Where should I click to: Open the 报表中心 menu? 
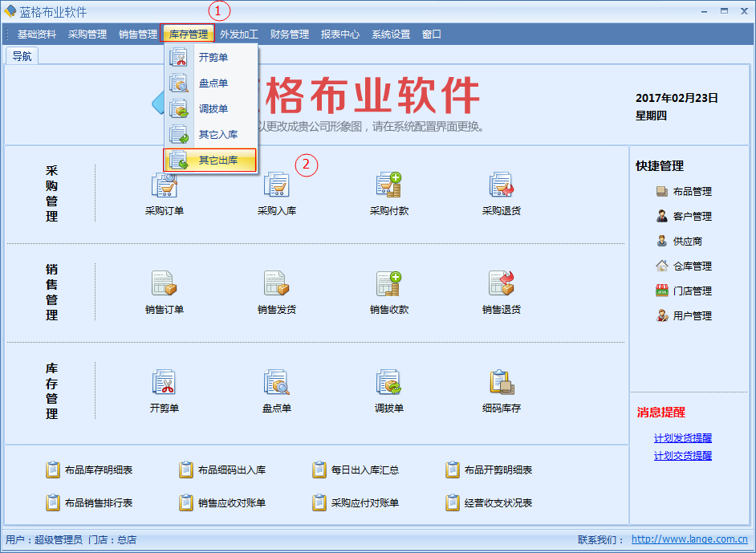pos(340,35)
